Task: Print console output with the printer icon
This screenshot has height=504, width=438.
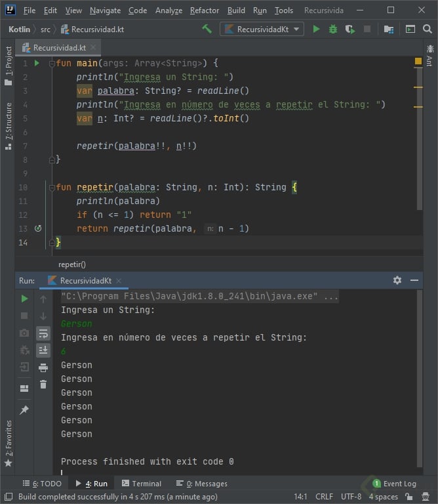Action: 43,367
